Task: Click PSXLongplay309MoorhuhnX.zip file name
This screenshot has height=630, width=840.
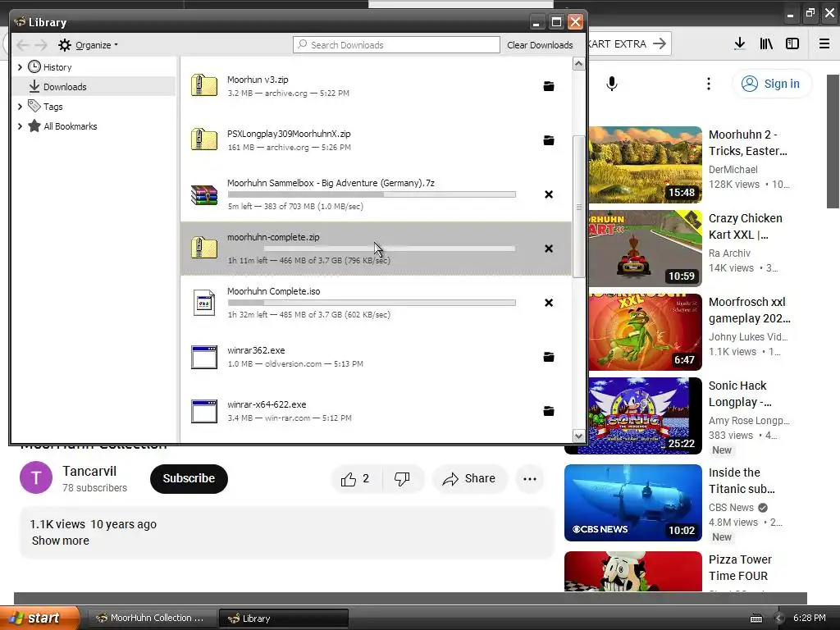Action: tap(289, 134)
